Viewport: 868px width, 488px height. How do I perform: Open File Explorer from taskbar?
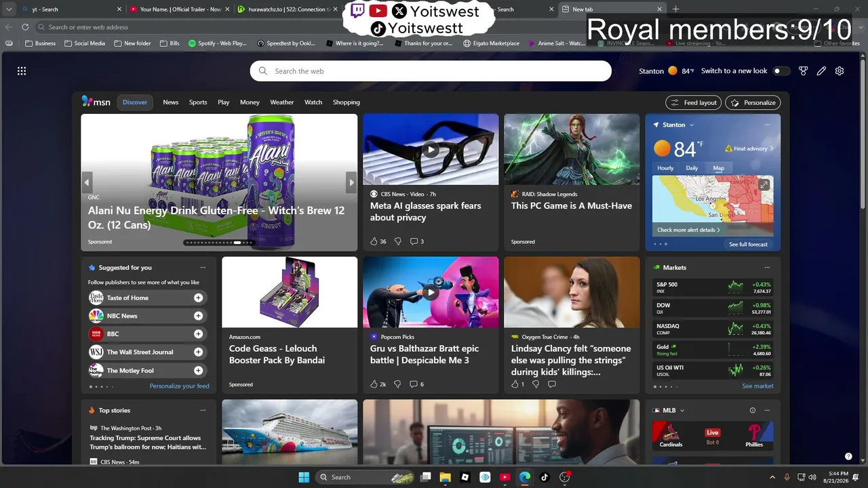pyautogui.click(x=445, y=477)
